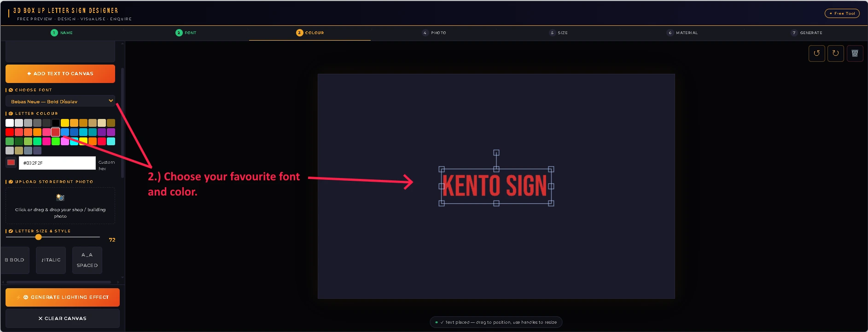The height and width of the screenshot is (332, 868).
Task: Pick the selected crimson #D32F2F swatch
Action: click(56, 132)
